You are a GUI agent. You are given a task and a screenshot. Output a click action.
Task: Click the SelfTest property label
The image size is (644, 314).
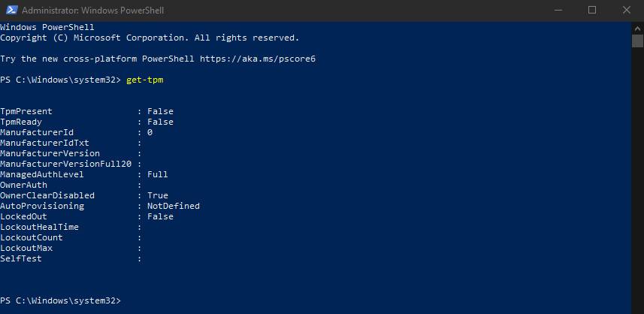pyautogui.click(x=21, y=258)
